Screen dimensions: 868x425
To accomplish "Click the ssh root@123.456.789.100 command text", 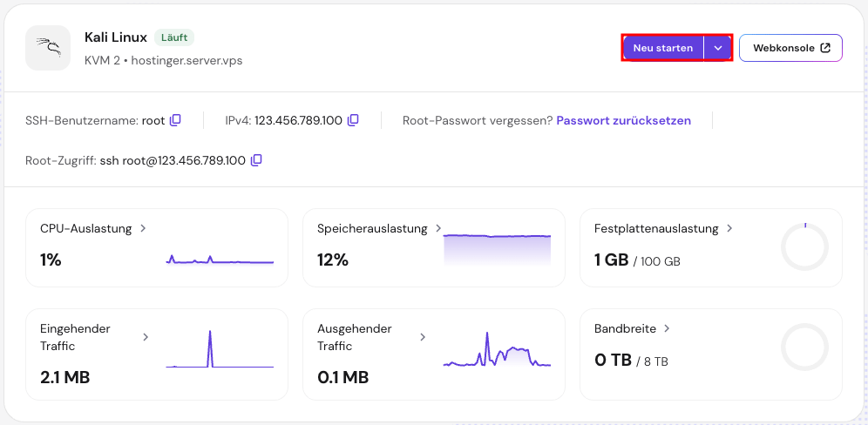I will pos(173,160).
